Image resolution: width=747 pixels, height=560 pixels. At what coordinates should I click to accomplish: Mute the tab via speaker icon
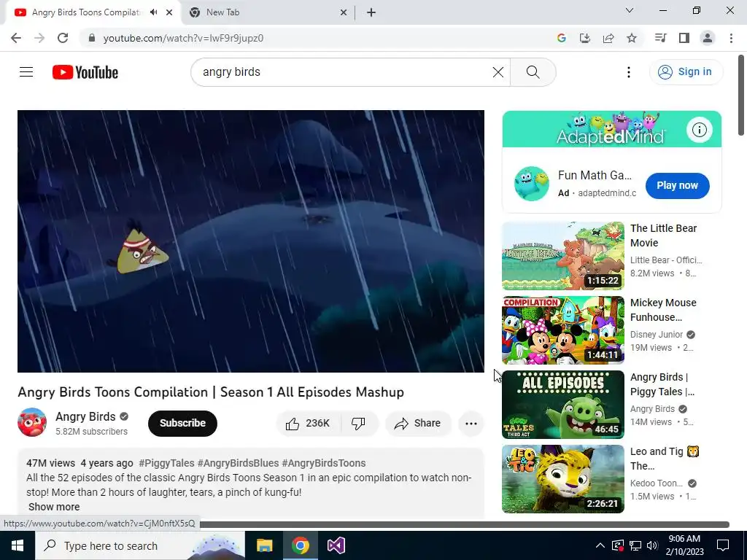click(153, 12)
